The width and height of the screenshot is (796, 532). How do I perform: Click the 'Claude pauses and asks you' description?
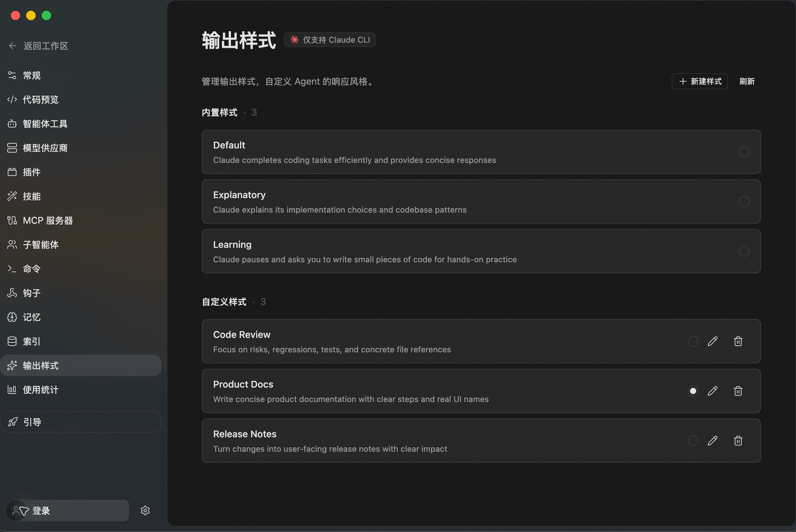click(x=365, y=260)
